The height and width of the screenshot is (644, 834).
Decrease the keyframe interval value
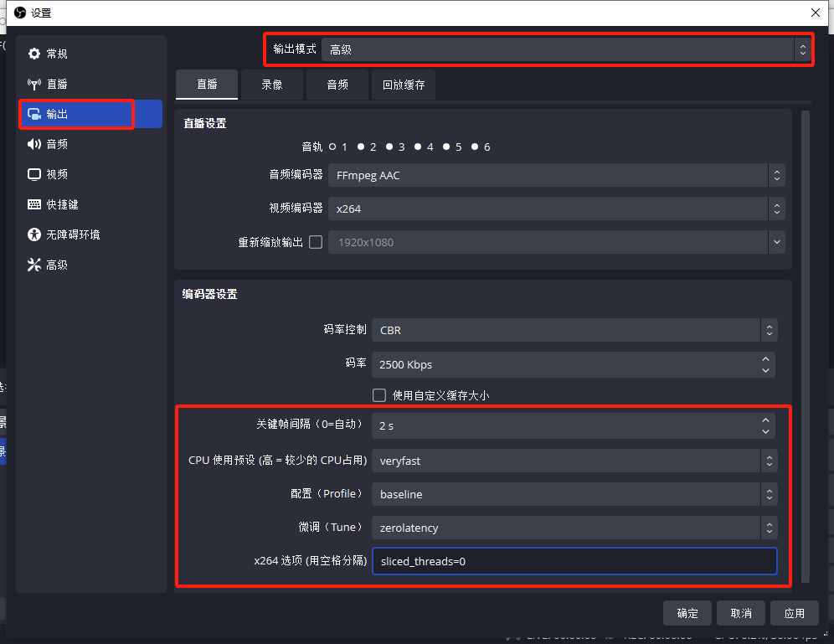pos(766,432)
